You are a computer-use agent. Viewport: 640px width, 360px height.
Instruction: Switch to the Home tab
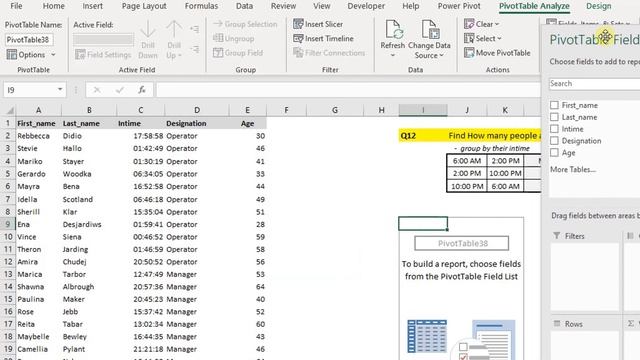[53, 6]
